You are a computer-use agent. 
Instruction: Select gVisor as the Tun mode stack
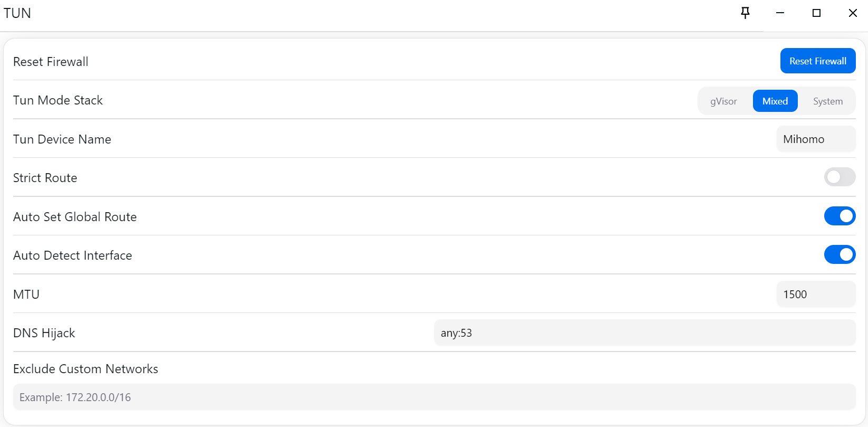(x=723, y=101)
